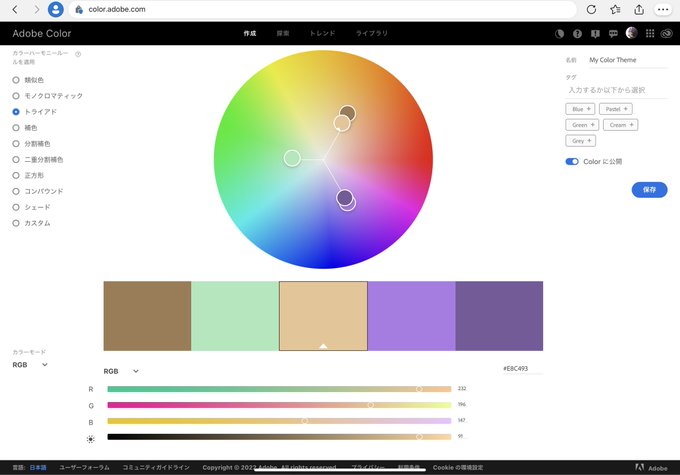Open the browser three-dot menu
Image resolution: width=680 pixels, height=475 pixels.
[x=663, y=9]
